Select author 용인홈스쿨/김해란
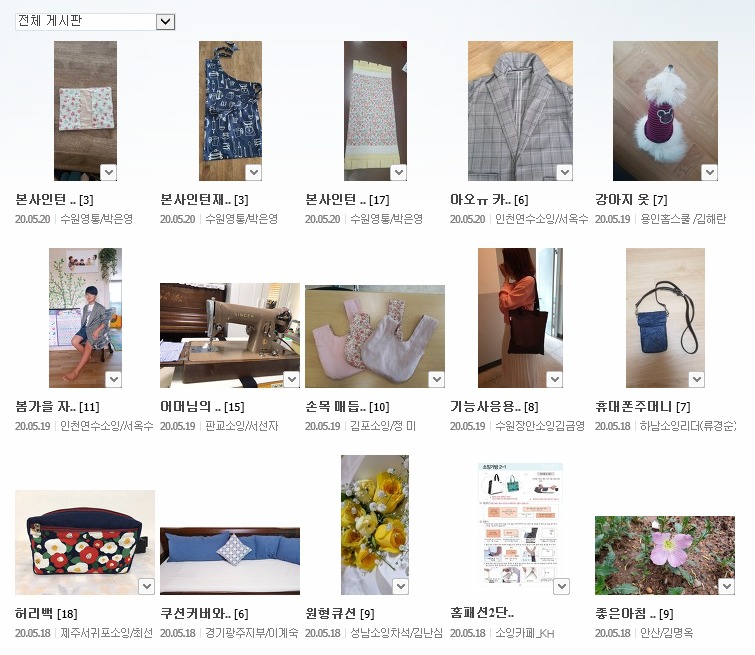The image size is (755, 655). (x=683, y=219)
